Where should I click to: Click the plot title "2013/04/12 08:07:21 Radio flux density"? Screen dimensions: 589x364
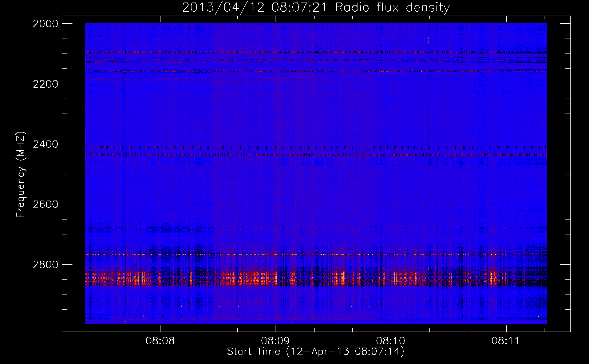pos(316,7)
